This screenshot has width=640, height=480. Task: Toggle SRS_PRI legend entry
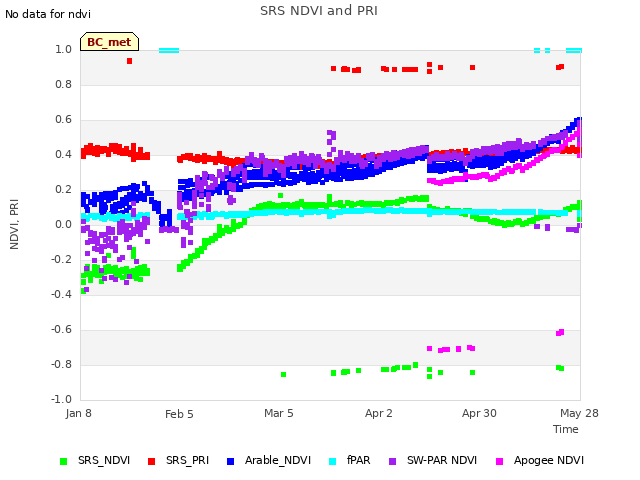click(178, 460)
